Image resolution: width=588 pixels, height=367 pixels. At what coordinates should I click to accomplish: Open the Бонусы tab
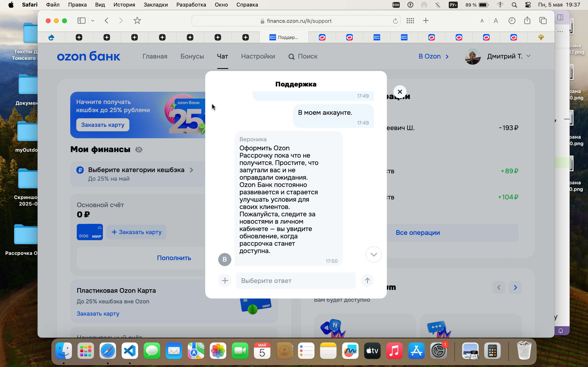click(x=192, y=56)
